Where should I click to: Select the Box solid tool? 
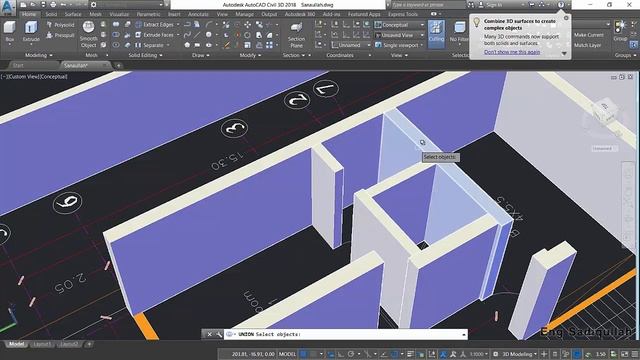pyautogui.click(x=9, y=32)
